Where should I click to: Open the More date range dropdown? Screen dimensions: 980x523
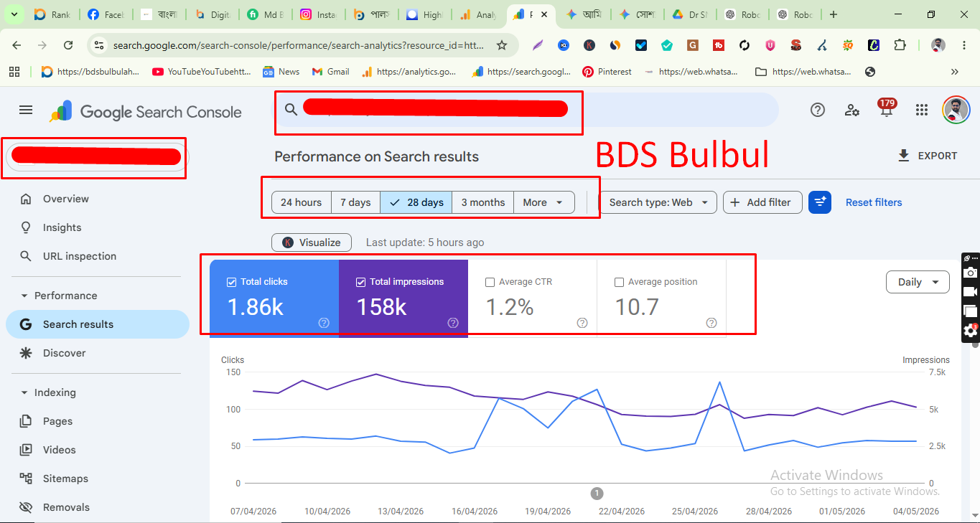[x=544, y=202]
